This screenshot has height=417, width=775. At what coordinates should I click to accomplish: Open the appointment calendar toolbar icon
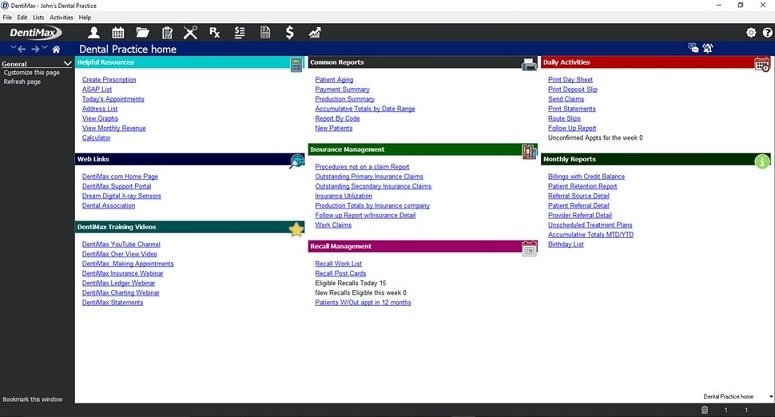coord(118,33)
